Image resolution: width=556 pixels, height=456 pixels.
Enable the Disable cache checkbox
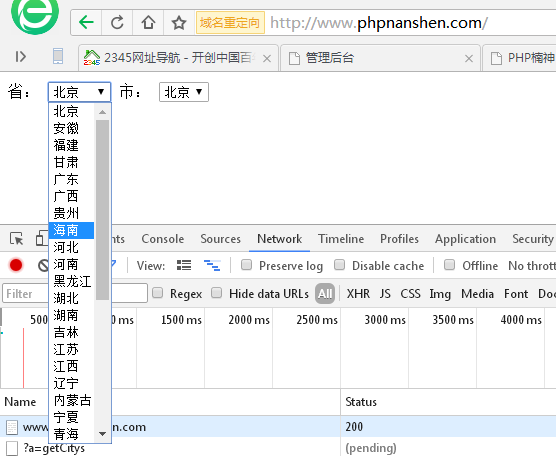tap(339, 265)
